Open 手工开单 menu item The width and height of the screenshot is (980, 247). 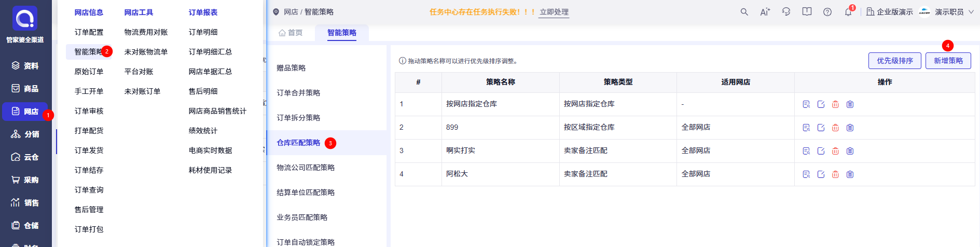89,91
